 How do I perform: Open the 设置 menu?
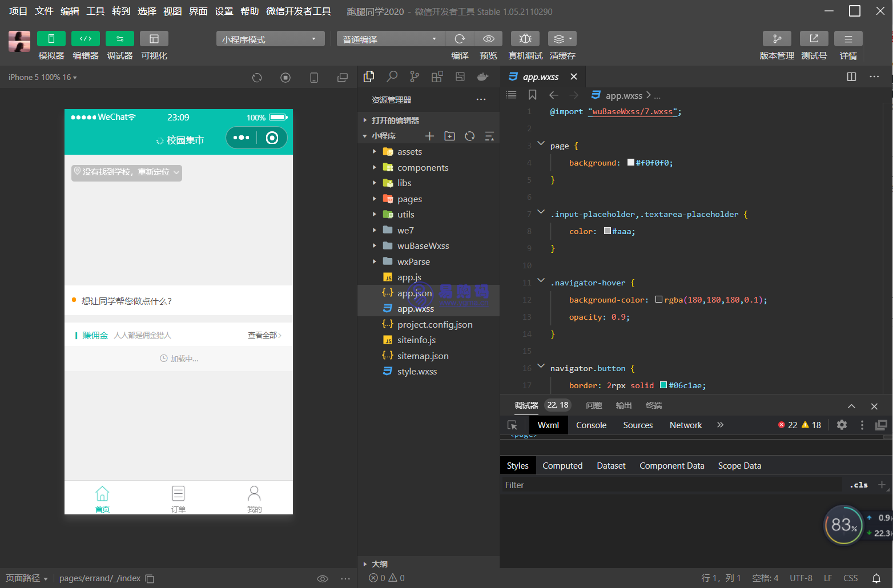[x=224, y=11]
